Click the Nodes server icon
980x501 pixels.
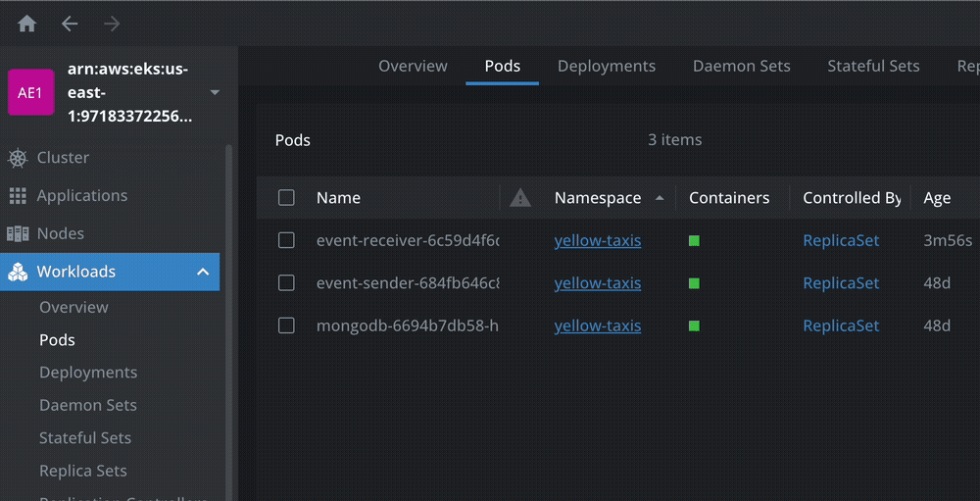[18, 234]
